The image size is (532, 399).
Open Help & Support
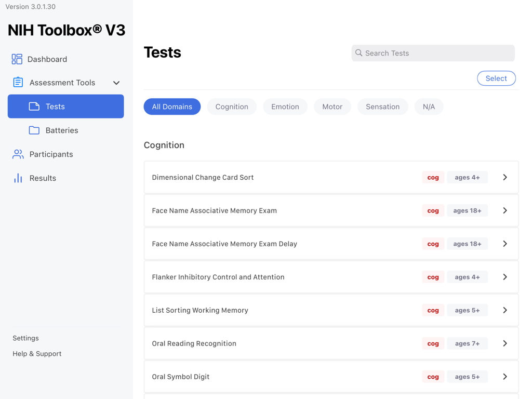click(37, 353)
